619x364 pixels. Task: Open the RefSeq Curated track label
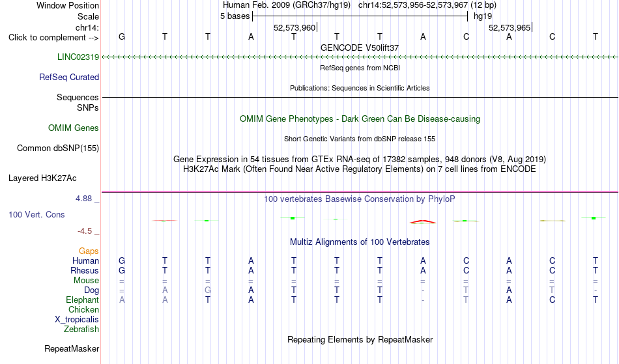(69, 77)
